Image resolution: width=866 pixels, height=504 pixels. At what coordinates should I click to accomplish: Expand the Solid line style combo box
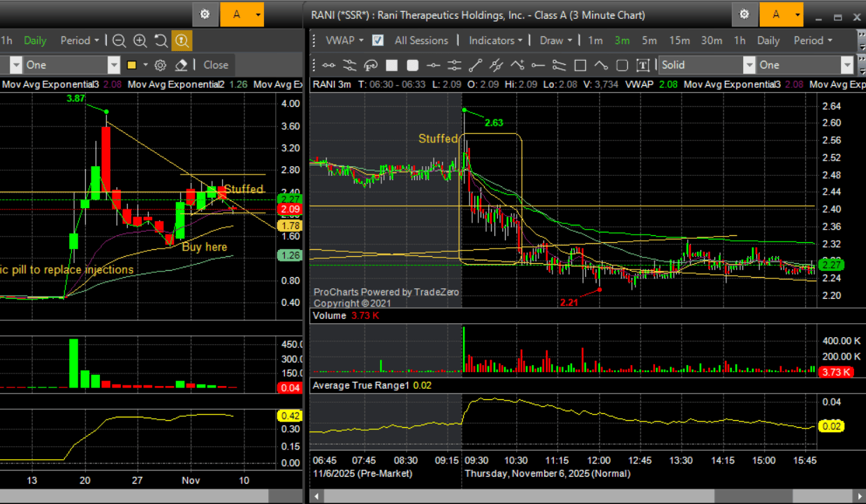pyautogui.click(x=749, y=65)
